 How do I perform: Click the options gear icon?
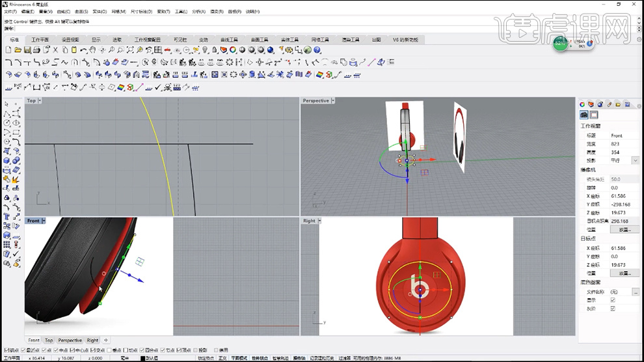[x=289, y=49]
